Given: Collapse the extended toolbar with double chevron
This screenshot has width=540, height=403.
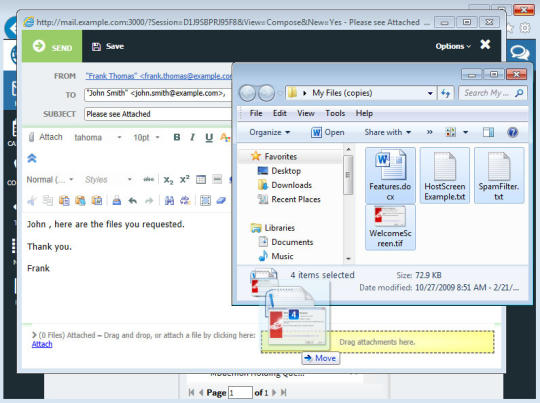Looking at the screenshot, I should point(32,158).
